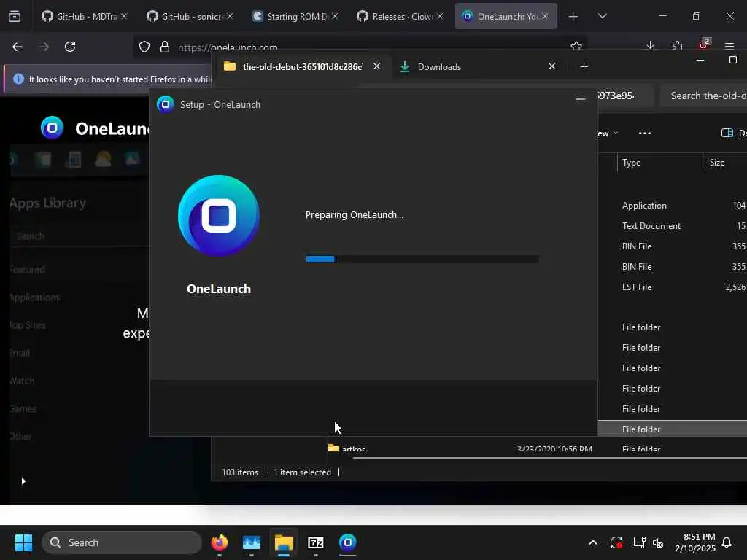This screenshot has height=560, width=747.
Task: Select Top Sites in Apps Library sidebar
Action: (28, 325)
